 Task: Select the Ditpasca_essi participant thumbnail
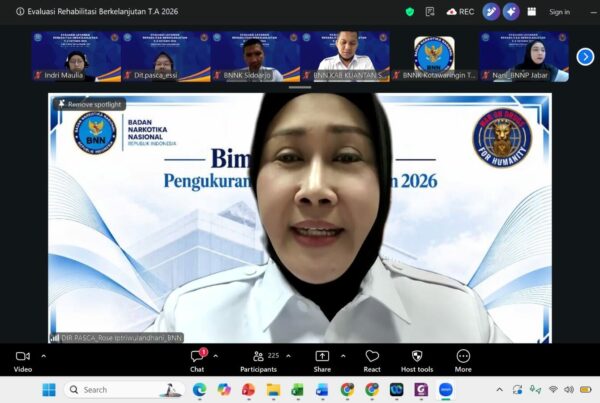point(166,57)
